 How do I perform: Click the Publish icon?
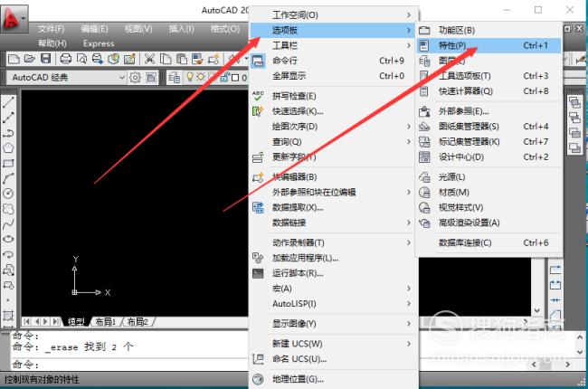pyautogui.click(x=98, y=59)
